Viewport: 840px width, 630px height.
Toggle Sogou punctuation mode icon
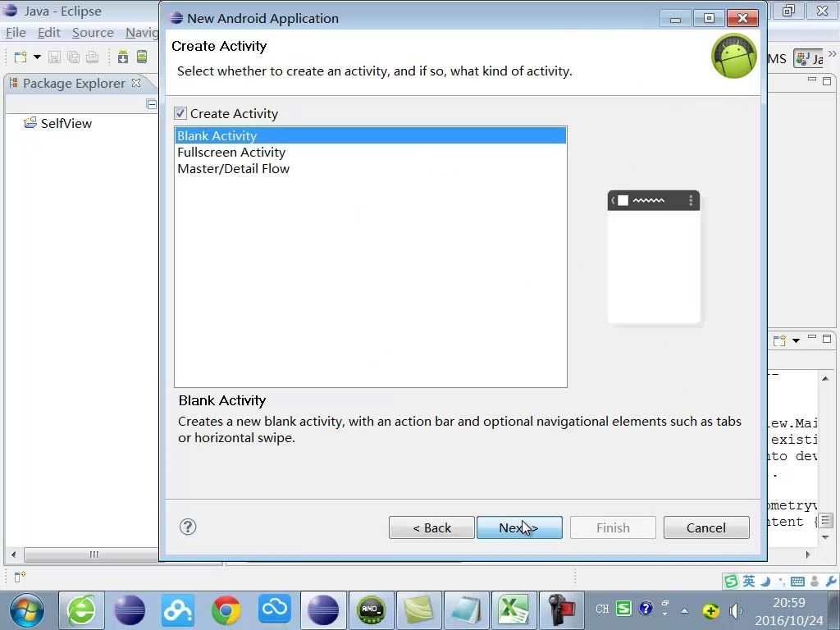click(782, 582)
